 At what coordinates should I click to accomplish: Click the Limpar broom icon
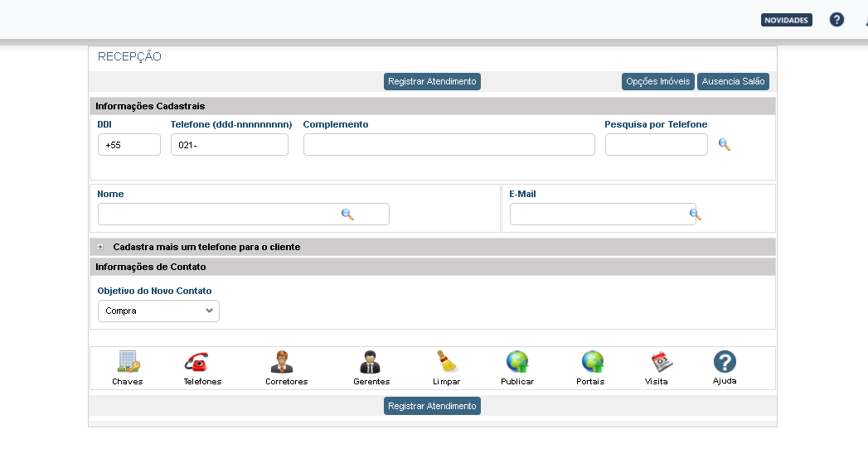pyautogui.click(x=447, y=362)
